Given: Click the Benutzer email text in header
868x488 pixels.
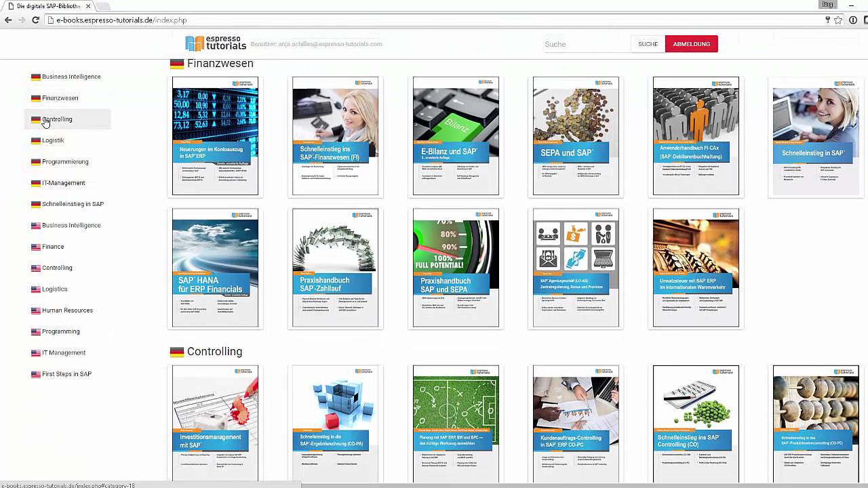Looking at the screenshot, I should [317, 44].
